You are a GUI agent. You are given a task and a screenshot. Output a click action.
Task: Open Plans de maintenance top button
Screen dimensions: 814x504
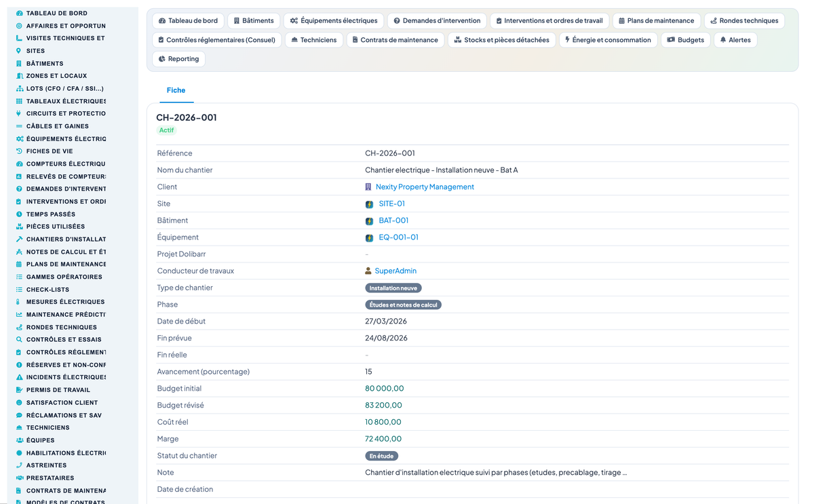(x=657, y=21)
